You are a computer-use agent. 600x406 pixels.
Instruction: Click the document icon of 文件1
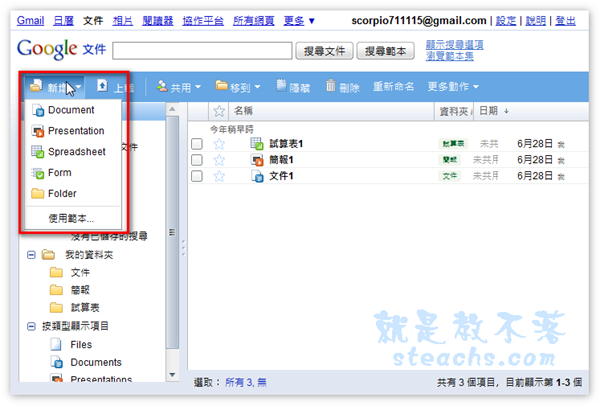click(x=257, y=176)
